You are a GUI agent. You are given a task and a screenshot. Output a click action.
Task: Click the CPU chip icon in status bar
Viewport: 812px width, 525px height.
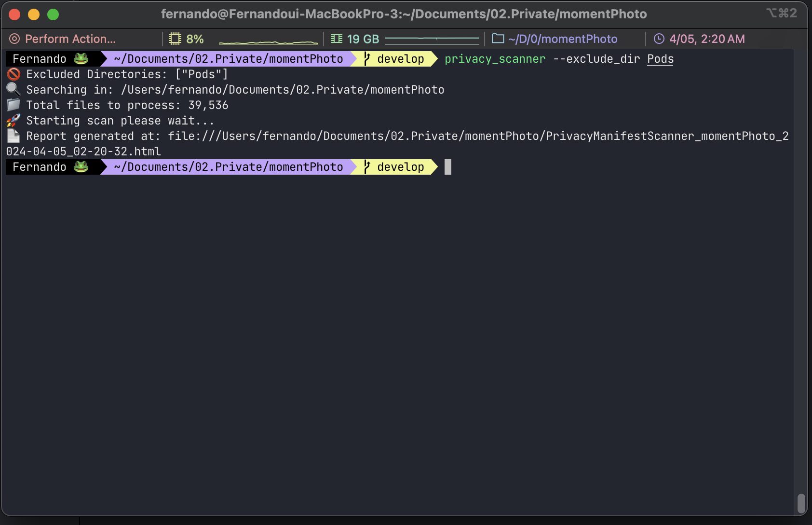tap(175, 39)
